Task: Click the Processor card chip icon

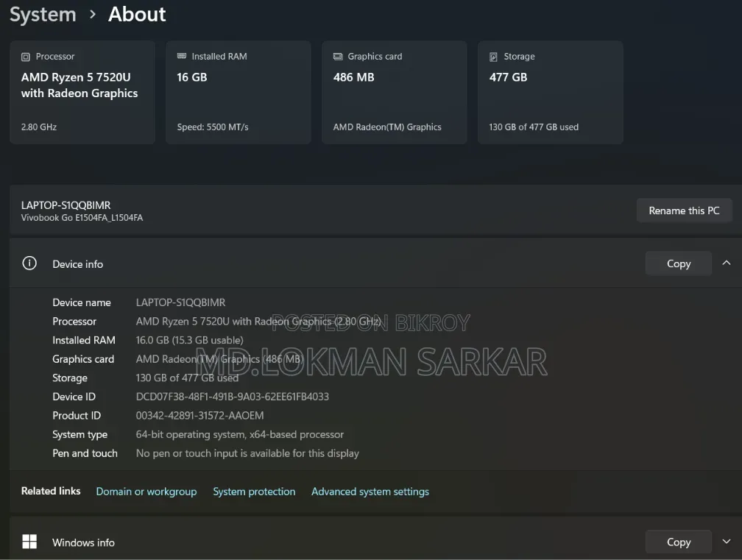Action: tap(26, 57)
